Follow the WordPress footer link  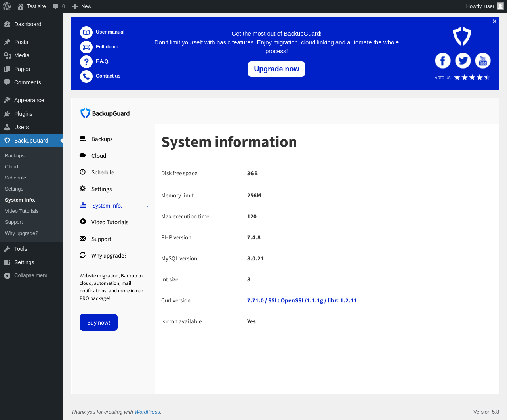coord(147,412)
